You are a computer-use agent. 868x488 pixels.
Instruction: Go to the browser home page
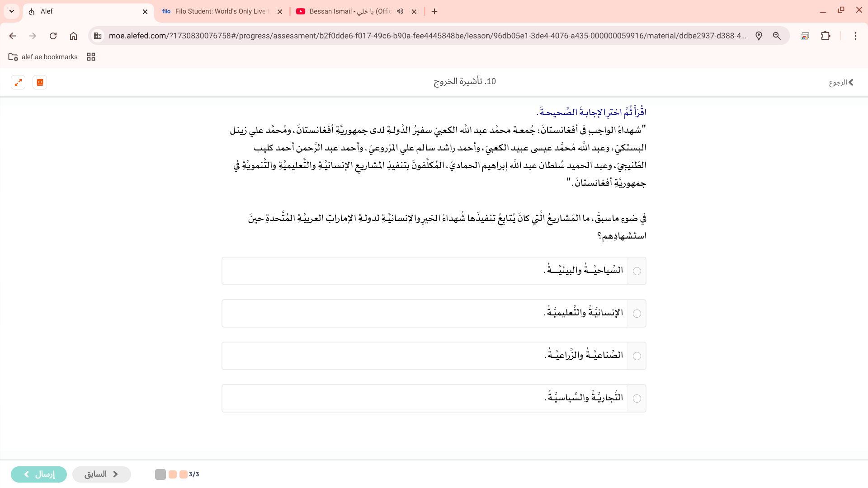(73, 36)
